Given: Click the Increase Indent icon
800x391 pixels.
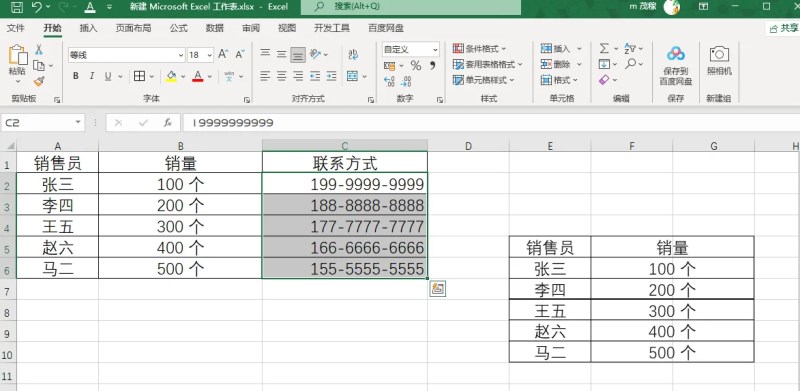Looking at the screenshot, I should click(332, 76).
